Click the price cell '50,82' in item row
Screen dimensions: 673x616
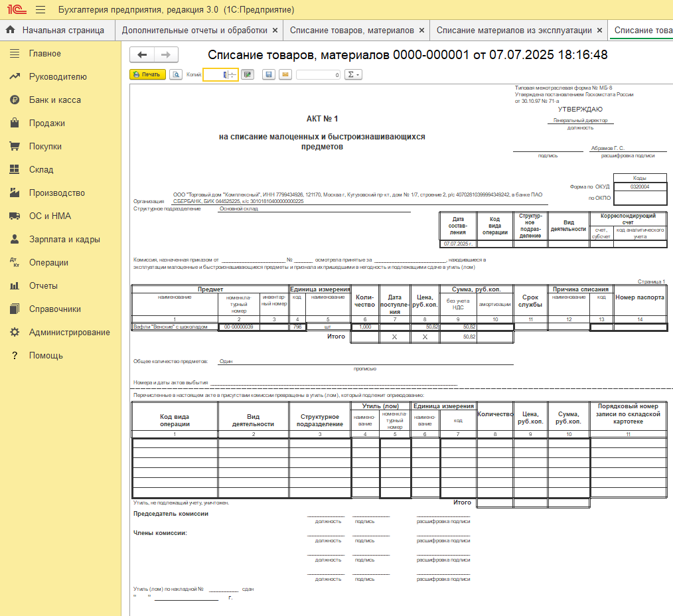click(x=425, y=327)
